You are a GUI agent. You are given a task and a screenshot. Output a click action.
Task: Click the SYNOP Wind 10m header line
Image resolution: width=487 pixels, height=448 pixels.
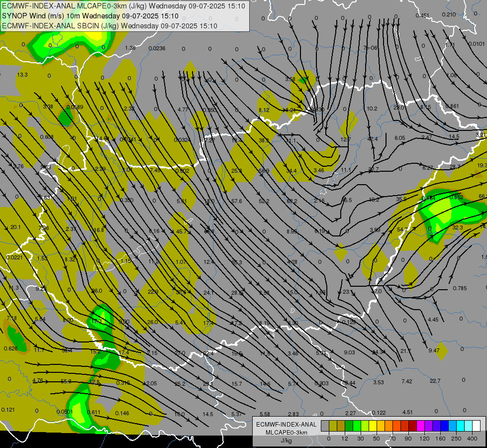90,16
